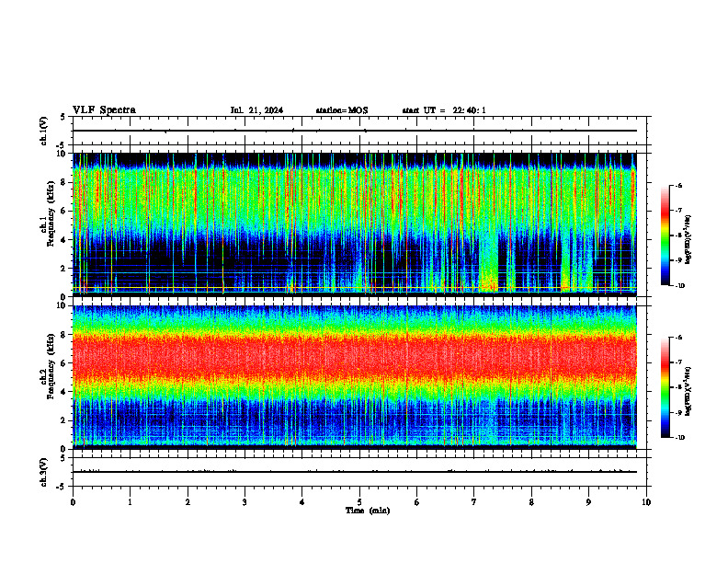The width and height of the screenshot is (728, 563).
Task: Click the ch.2 frequency axis "6" tick label
Action: click(64, 363)
